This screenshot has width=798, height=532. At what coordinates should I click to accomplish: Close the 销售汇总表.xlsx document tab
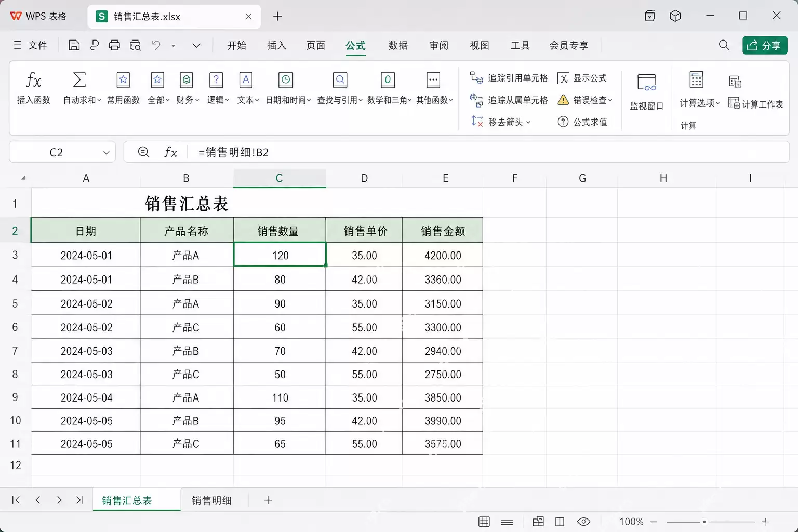tap(248, 17)
